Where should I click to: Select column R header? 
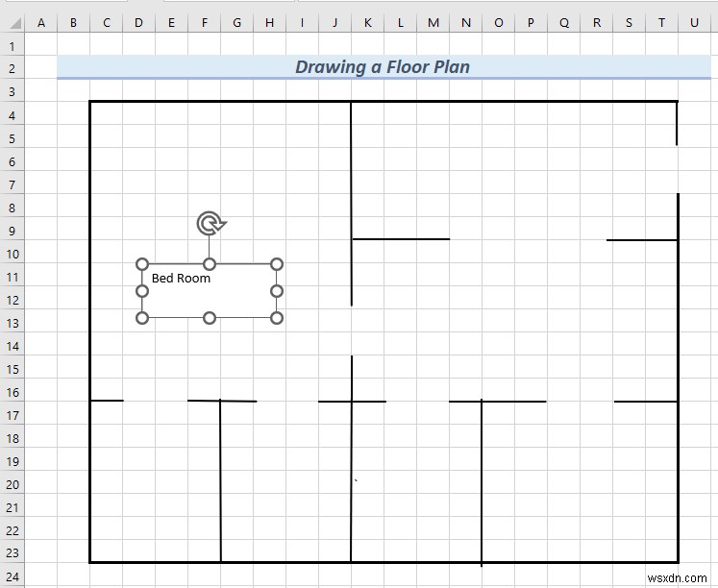(x=597, y=23)
